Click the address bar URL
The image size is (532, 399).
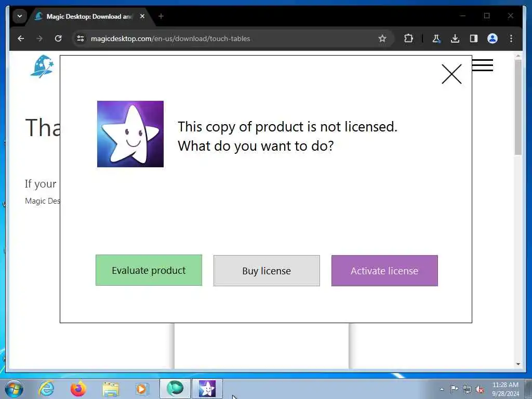[x=170, y=38]
